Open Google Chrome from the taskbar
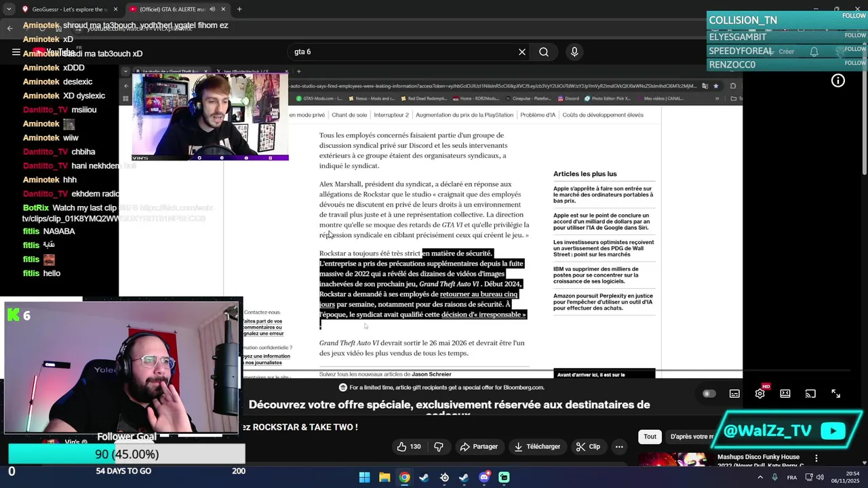The image size is (868, 488). (x=404, y=477)
